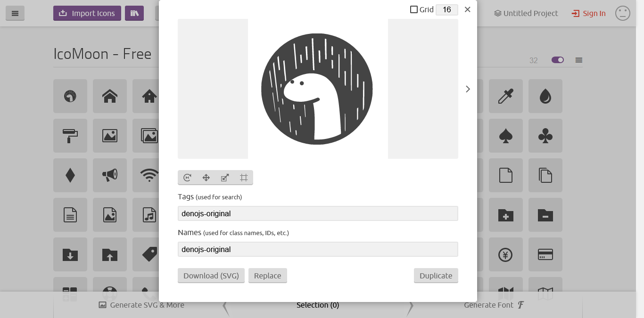This screenshot has width=644, height=318.
Task: Click the Sign In link
Action: 589,13
